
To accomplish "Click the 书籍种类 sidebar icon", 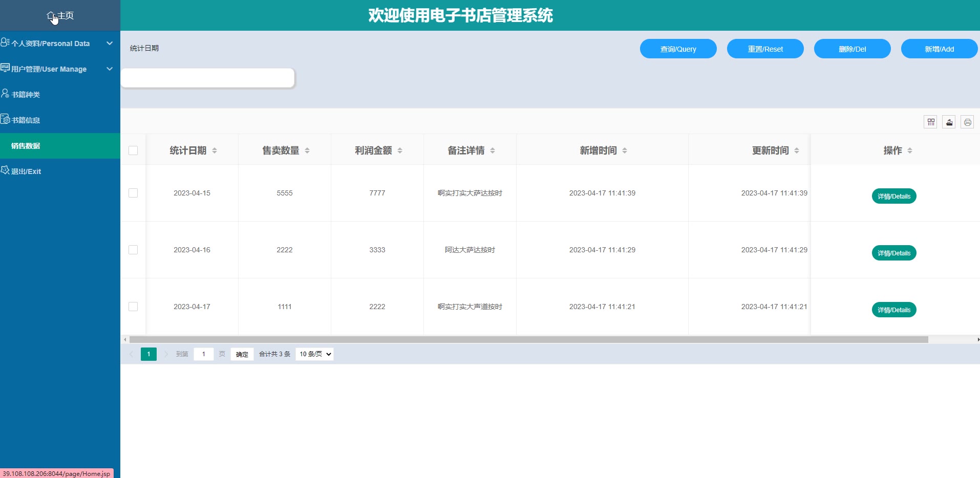I will [5, 93].
